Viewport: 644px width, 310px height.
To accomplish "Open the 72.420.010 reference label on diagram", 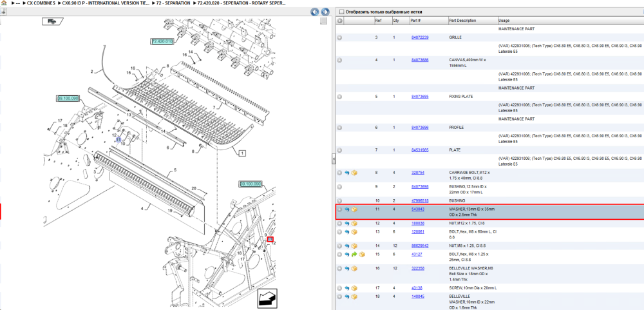I will click(x=162, y=41).
